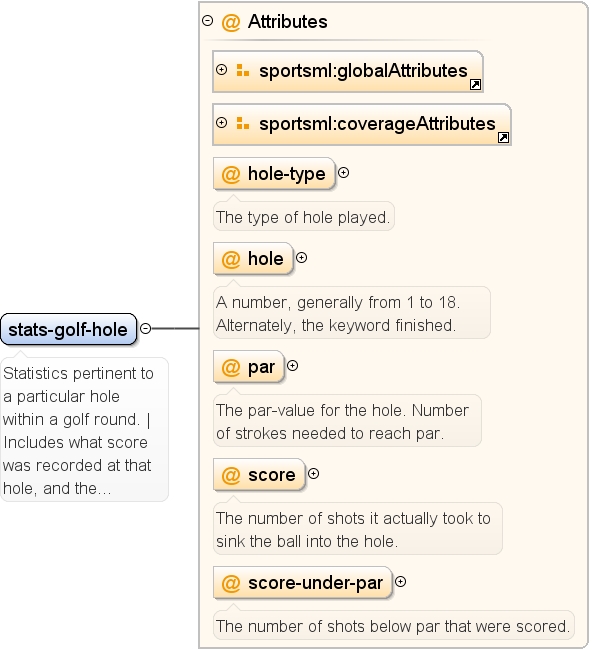Click the stats-golf-hole description annotation
This screenshot has width=606, height=650.
[84, 430]
